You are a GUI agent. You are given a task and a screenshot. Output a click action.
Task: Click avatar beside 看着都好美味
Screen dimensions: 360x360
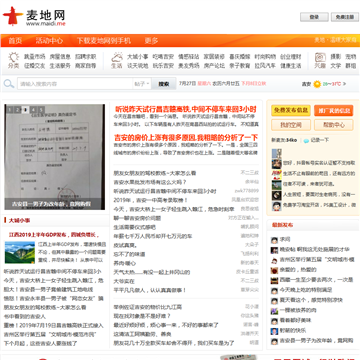[x=274, y=321]
